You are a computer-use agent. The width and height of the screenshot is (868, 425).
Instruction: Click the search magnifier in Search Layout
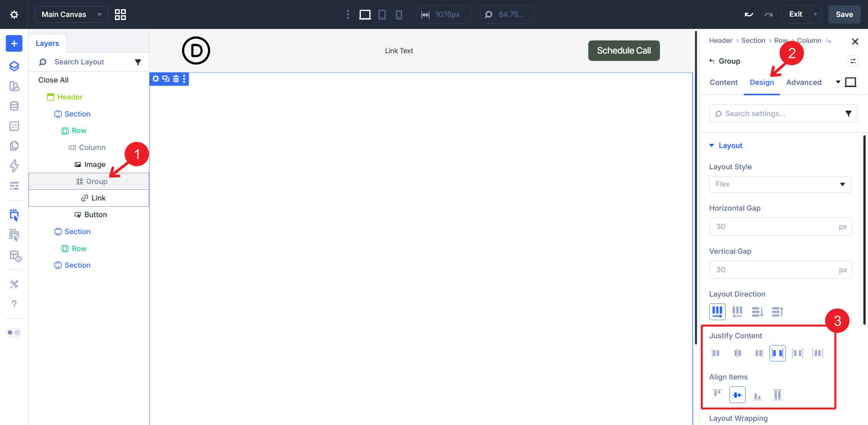(42, 62)
